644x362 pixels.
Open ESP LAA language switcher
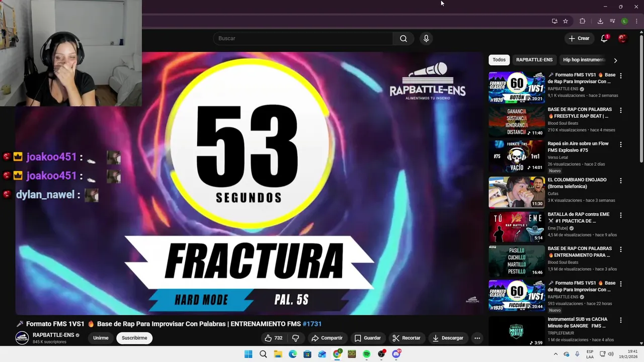coord(590,354)
